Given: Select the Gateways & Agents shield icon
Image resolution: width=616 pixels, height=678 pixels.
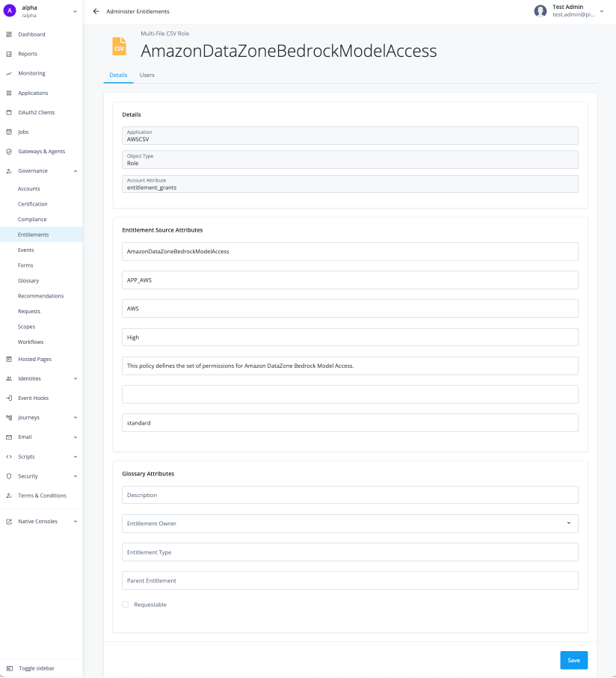Looking at the screenshot, I should pyautogui.click(x=9, y=152).
